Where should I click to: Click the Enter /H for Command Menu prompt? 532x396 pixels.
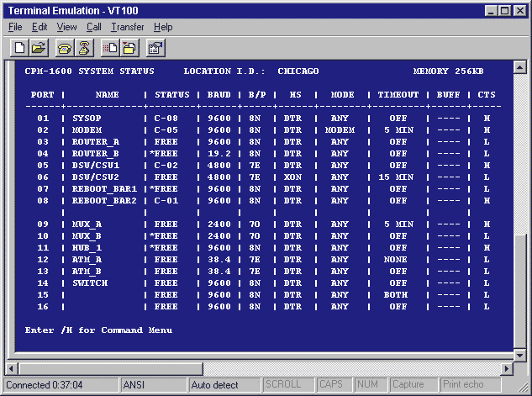(98, 330)
